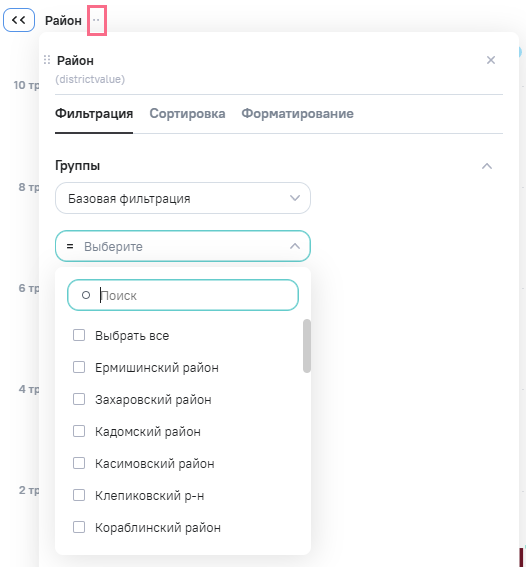This screenshot has width=526, height=567.
Task: Tick the Касимовский район option
Action: coord(79,463)
